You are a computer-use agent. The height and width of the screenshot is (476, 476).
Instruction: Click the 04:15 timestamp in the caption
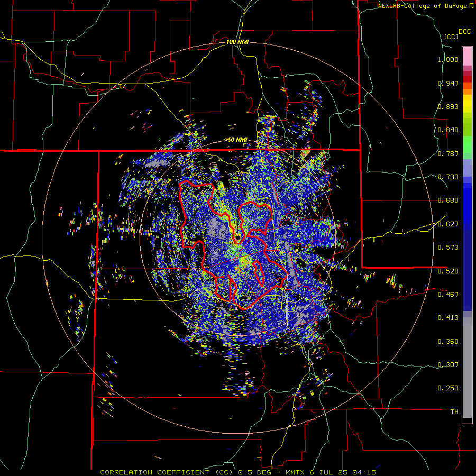point(364,472)
